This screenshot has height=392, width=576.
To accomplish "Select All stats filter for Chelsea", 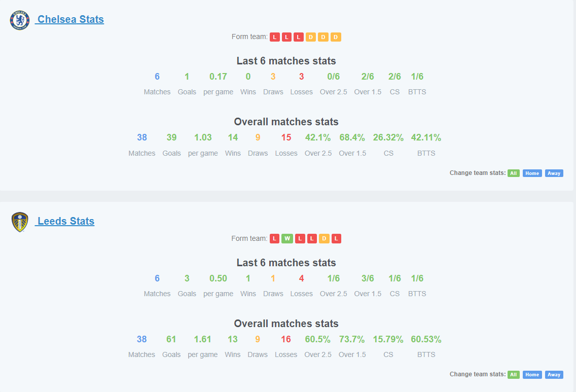I will (x=514, y=173).
